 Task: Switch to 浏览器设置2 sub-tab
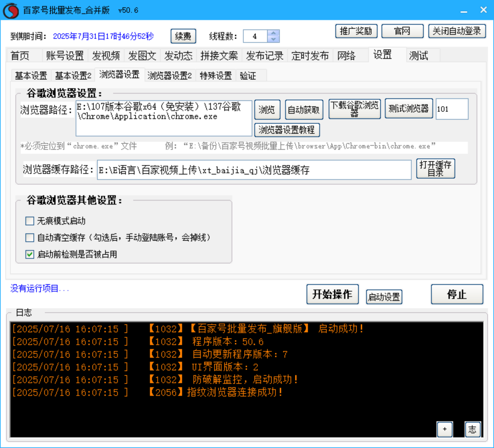click(x=170, y=75)
